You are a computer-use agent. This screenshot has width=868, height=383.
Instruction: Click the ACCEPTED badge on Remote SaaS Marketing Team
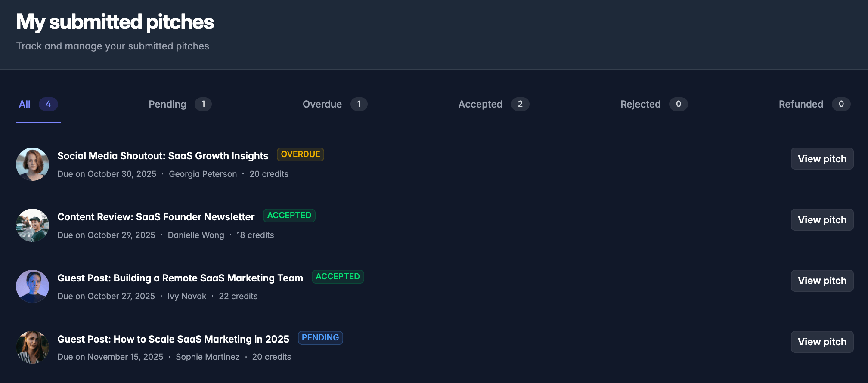[x=338, y=277]
